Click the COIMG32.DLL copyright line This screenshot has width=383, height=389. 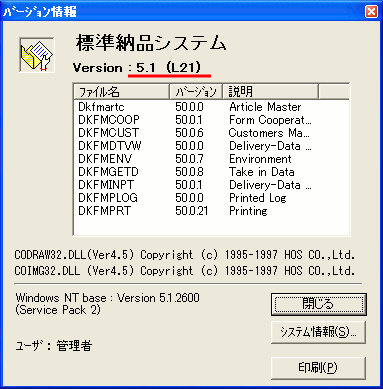click(x=185, y=270)
